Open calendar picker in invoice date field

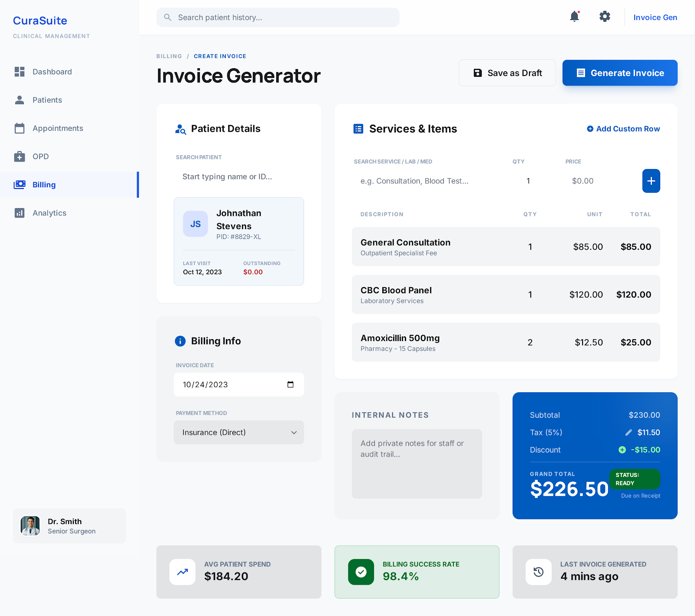tap(291, 384)
